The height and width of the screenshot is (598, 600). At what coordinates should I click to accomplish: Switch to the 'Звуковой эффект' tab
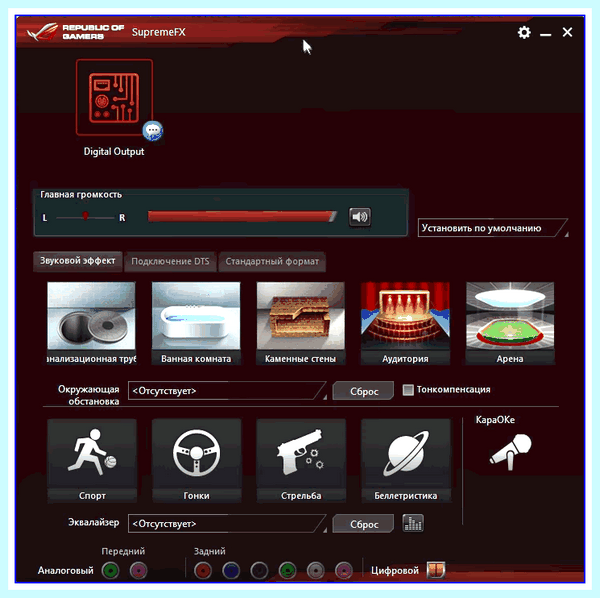pos(78,261)
